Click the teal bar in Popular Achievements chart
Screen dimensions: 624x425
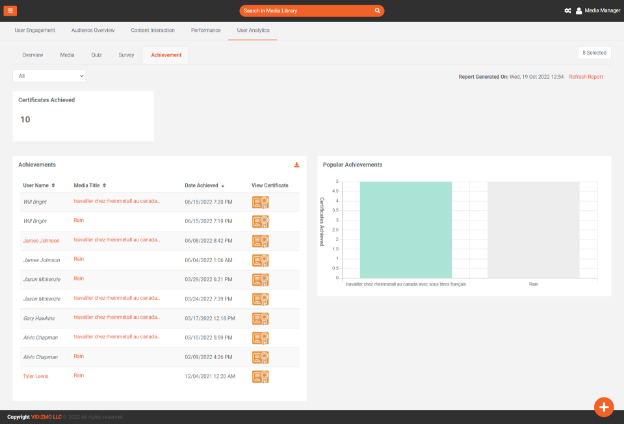[x=405, y=229]
